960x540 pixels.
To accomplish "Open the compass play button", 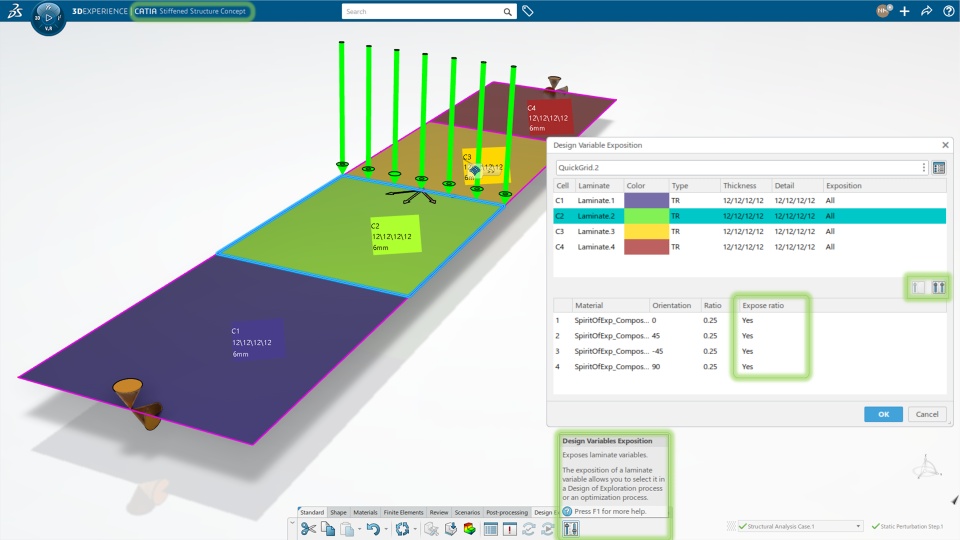I will click(48, 17).
